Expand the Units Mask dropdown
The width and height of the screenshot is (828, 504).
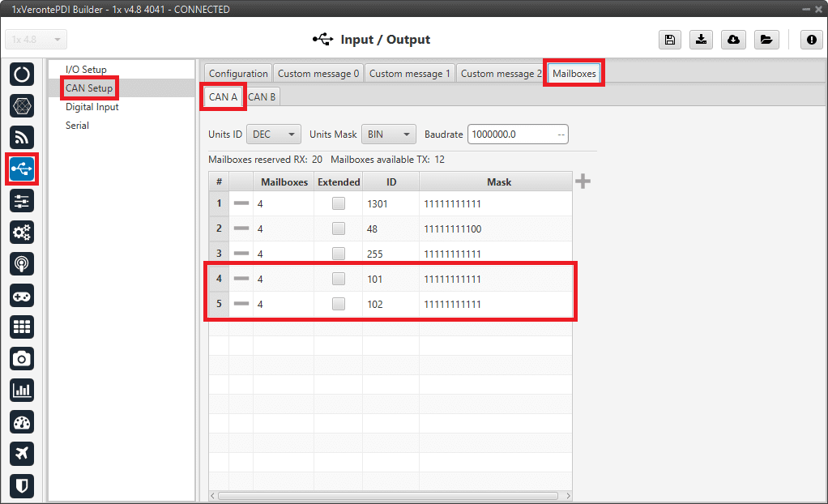(x=388, y=134)
